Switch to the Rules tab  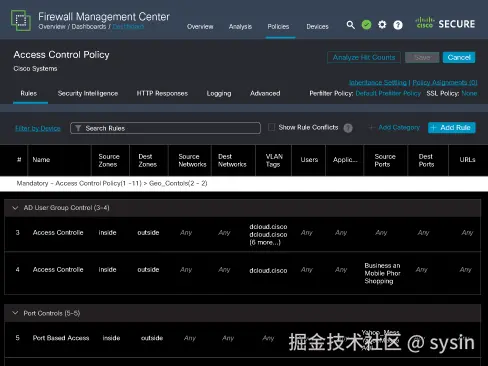(29, 93)
